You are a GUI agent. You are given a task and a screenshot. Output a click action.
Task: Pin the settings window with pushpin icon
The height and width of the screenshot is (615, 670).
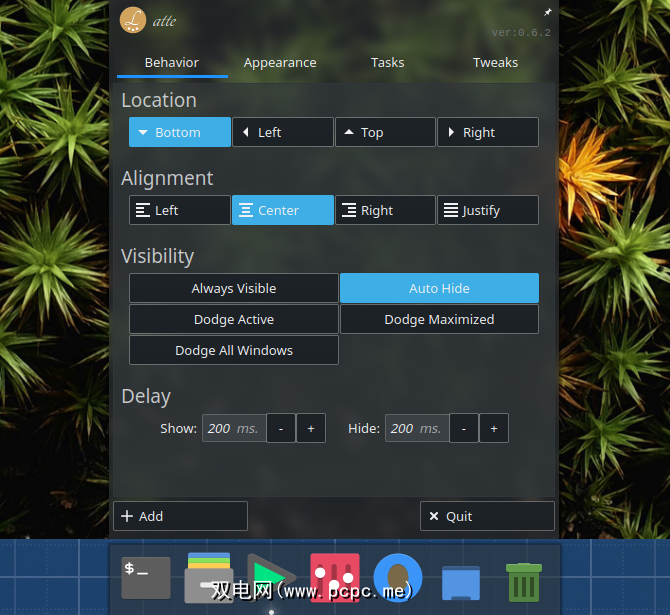tap(547, 12)
